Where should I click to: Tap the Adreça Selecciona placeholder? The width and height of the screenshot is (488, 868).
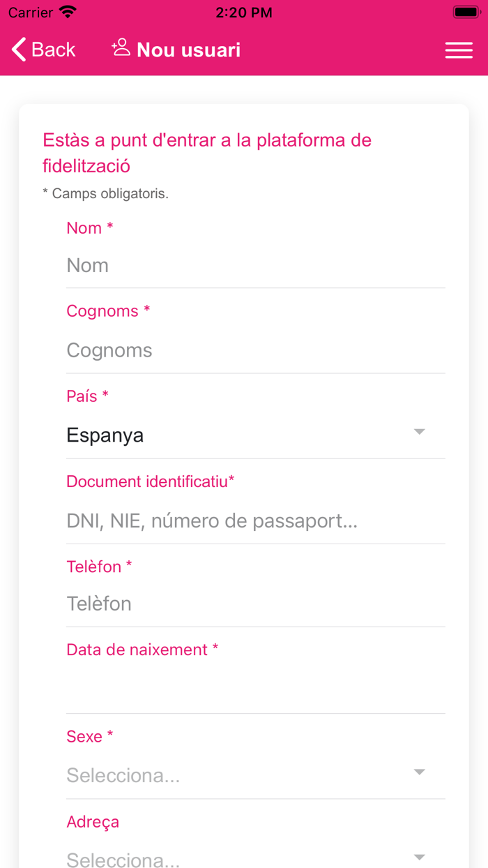123,859
